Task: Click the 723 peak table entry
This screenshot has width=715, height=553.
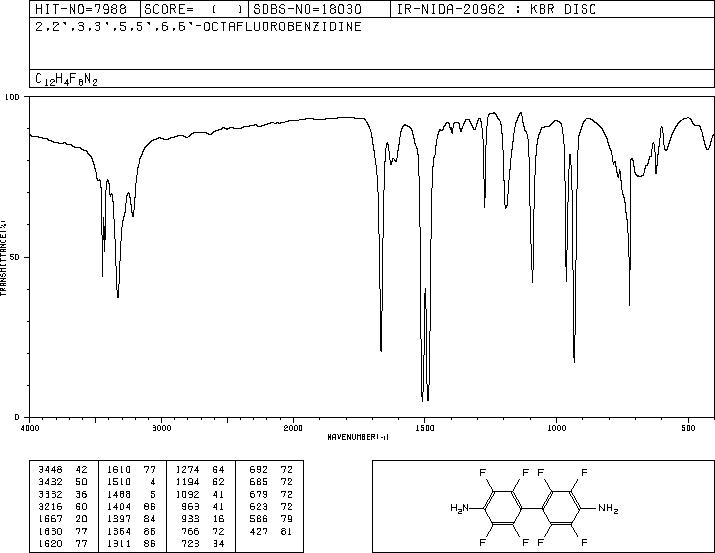Action: (x=190, y=544)
